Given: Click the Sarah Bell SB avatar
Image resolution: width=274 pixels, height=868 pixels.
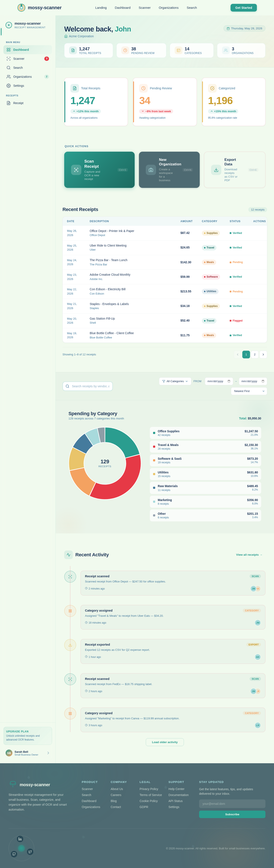Looking at the screenshot, I should point(9,753).
